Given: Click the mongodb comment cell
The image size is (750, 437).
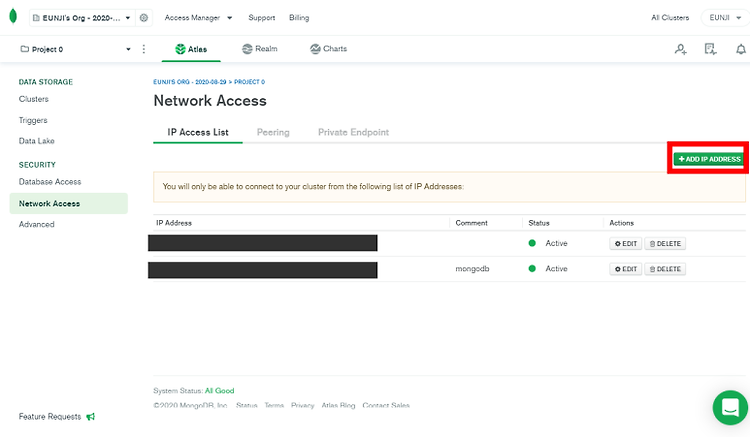Looking at the screenshot, I should click(x=472, y=269).
